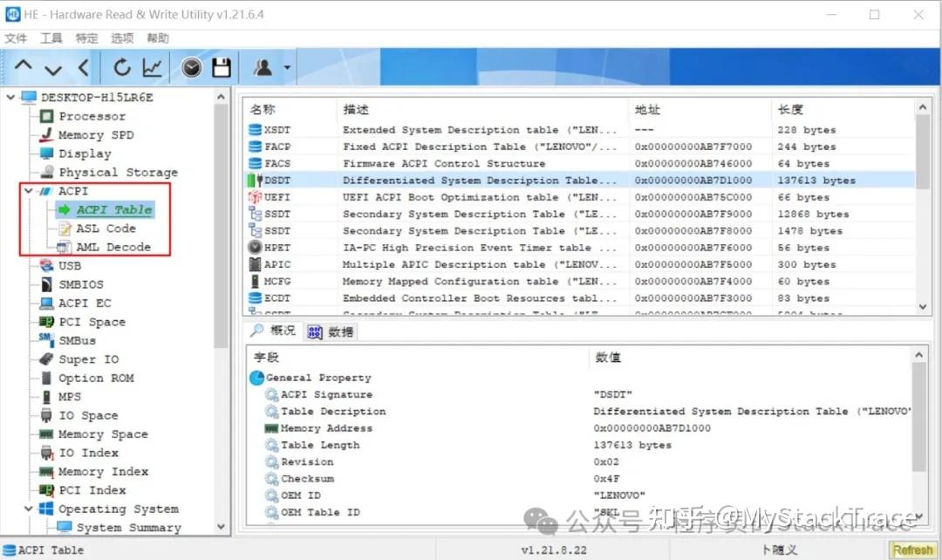Image resolution: width=942 pixels, height=560 pixels.
Task: Click the refresh circular arrow icon
Action: pyautogui.click(x=122, y=67)
